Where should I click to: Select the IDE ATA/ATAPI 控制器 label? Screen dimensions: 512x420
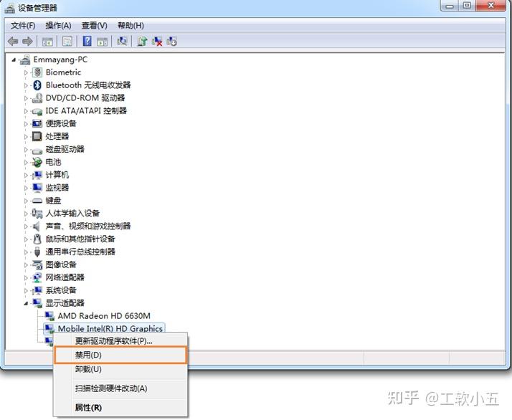(86, 111)
